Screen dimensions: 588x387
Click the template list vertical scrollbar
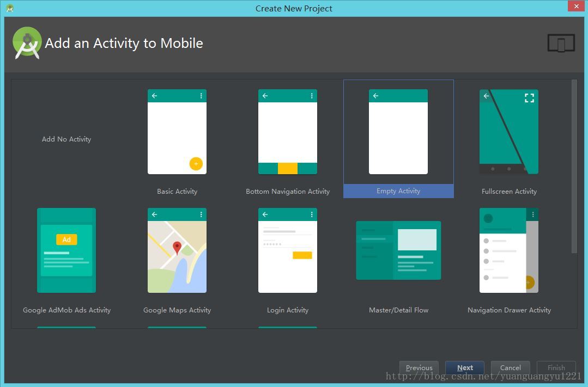pos(574,167)
